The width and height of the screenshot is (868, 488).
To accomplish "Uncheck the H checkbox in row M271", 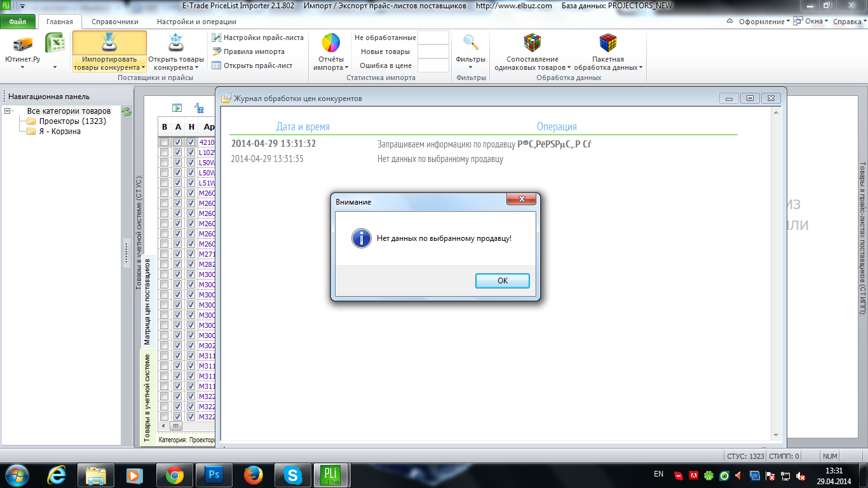I will point(191,254).
